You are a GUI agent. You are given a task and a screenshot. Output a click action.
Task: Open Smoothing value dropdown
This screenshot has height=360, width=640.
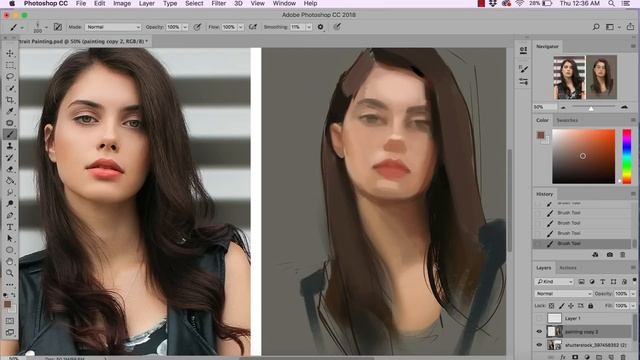click(309, 27)
